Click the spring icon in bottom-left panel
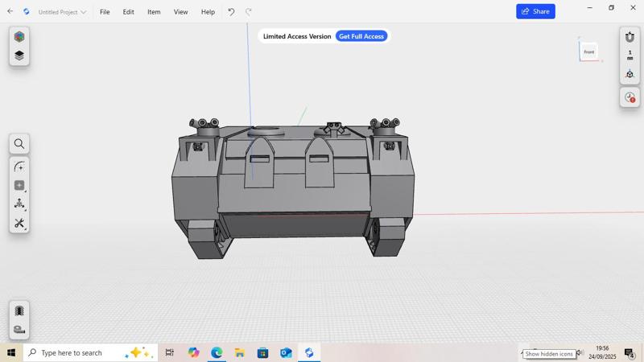Image resolution: width=644 pixels, height=362 pixels. point(19,311)
